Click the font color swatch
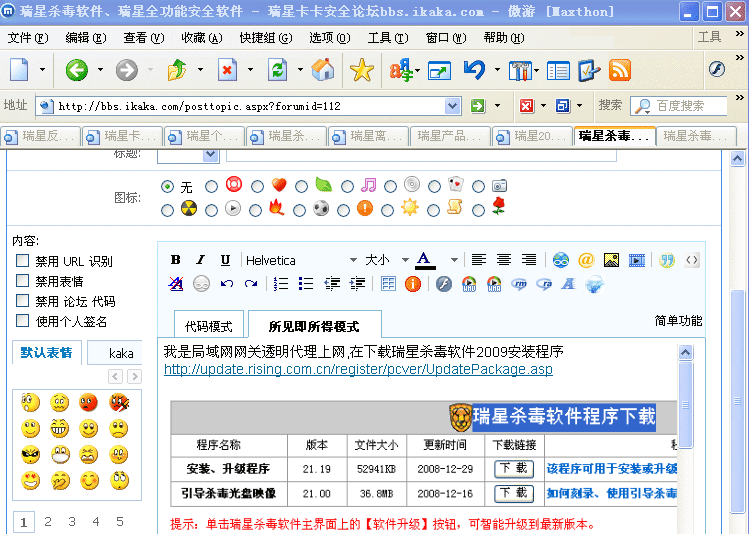 pyautogui.click(x=425, y=260)
